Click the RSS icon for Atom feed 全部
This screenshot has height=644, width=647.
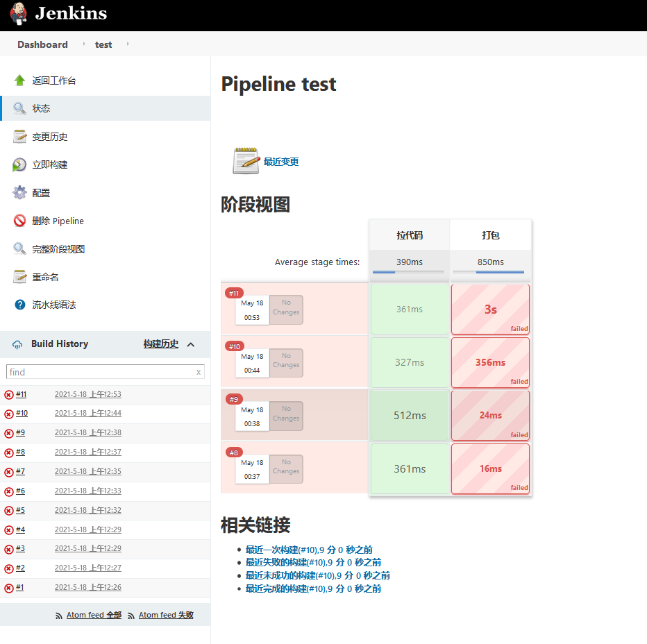(59, 616)
